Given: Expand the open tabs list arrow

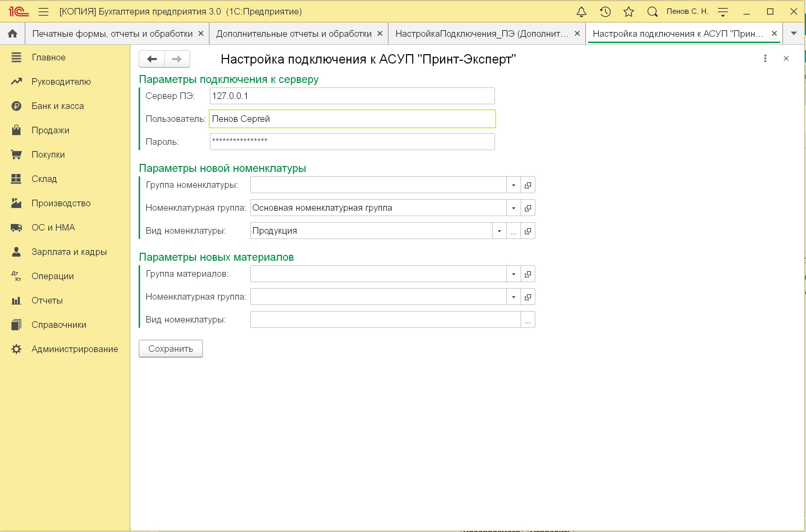Looking at the screenshot, I should click(793, 34).
